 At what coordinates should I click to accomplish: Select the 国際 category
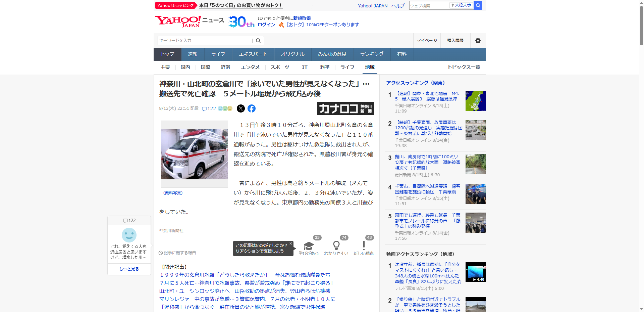(x=205, y=67)
